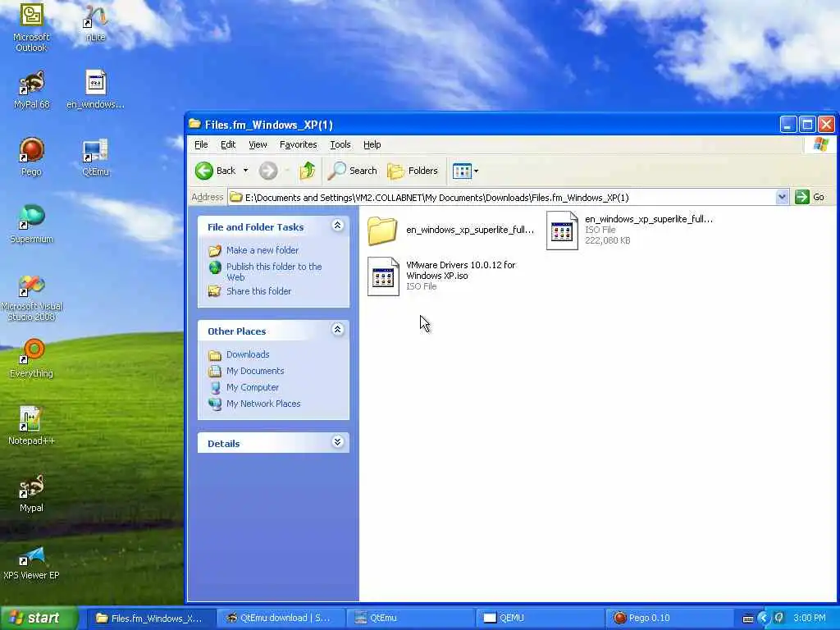Click Share this folder
Screen dimensions: 840x630
pyautogui.click(x=258, y=291)
